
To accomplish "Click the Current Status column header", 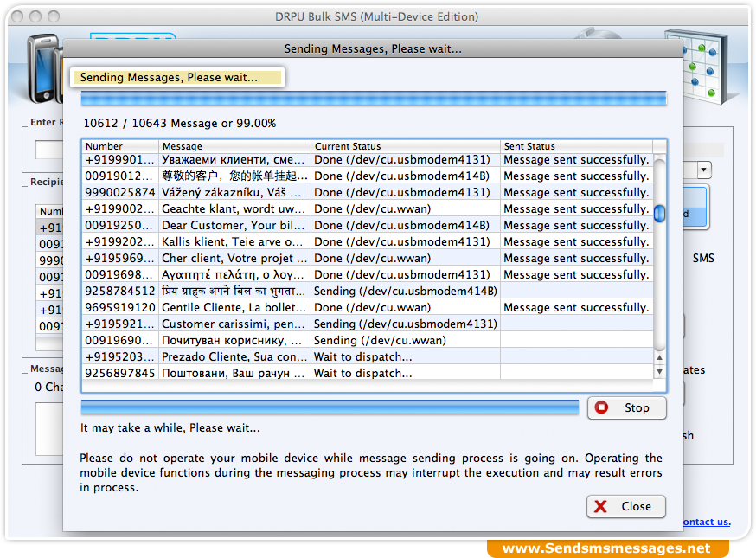I will tap(406, 146).
